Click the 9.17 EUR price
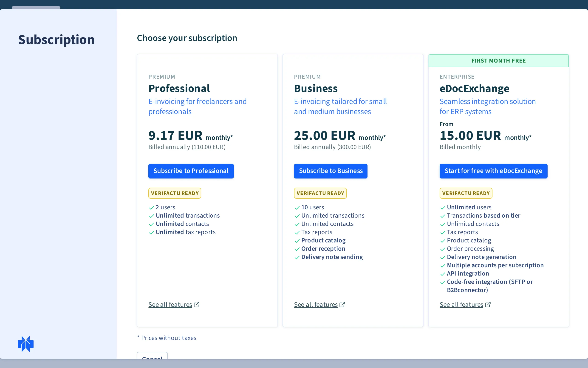This screenshot has height=368, width=588. coord(175,135)
